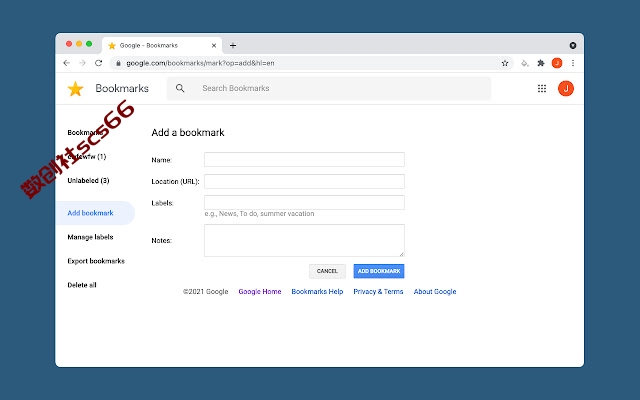Click the ADD BOOKMARK button

[x=379, y=271]
